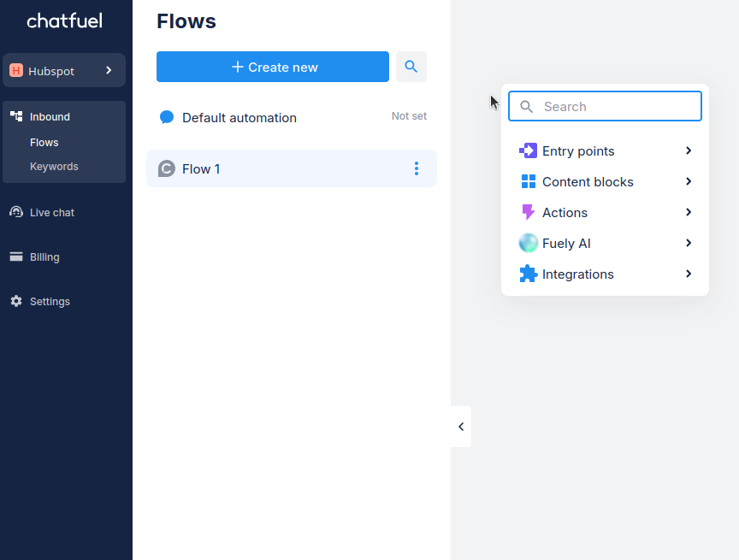Viewport: 739px width, 560px height.
Task: Click the Billing card icon
Action: (15, 256)
